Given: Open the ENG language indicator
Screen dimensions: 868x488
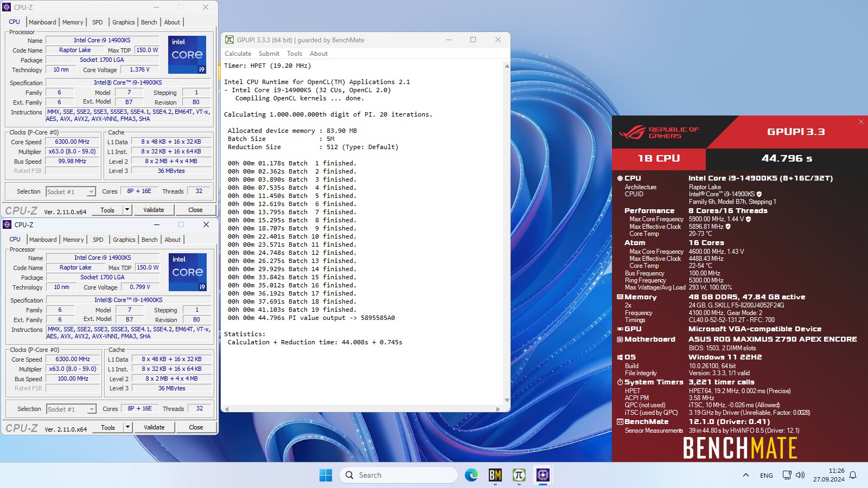Looking at the screenshot, I should (766, 476).
